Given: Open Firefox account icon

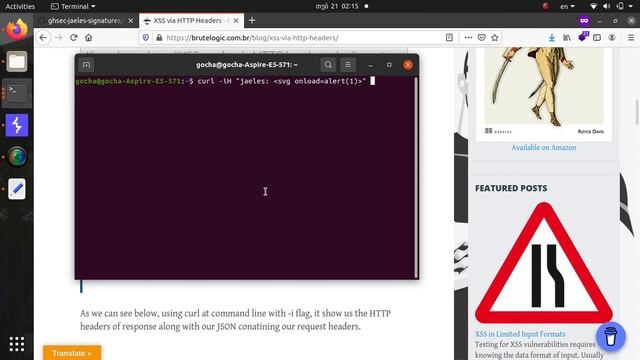Looking at the screenshot, I should (x=612, y=38).
